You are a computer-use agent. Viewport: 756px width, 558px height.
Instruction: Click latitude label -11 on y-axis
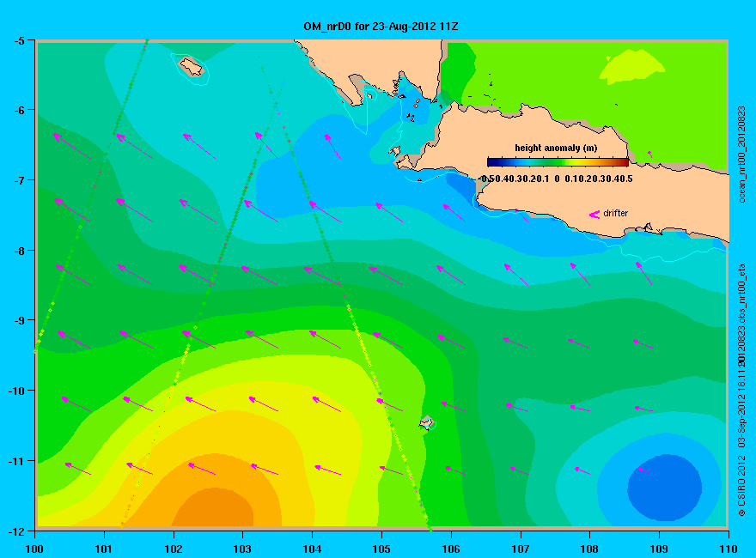pyautogui.click(x=16, y=461)
